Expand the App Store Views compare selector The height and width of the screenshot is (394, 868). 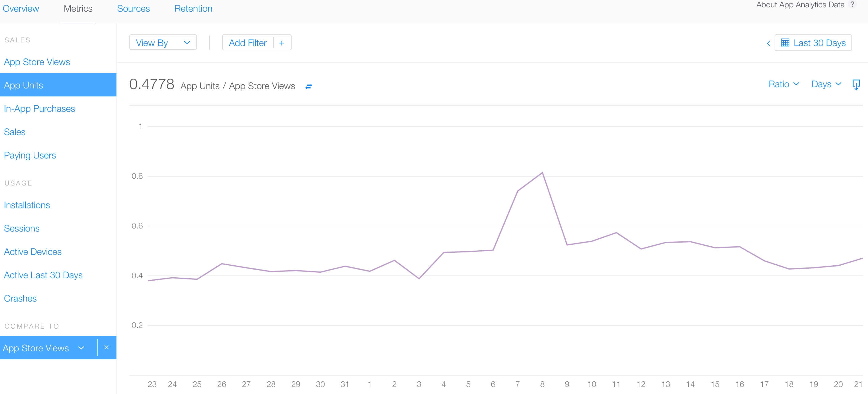[81, 348]
